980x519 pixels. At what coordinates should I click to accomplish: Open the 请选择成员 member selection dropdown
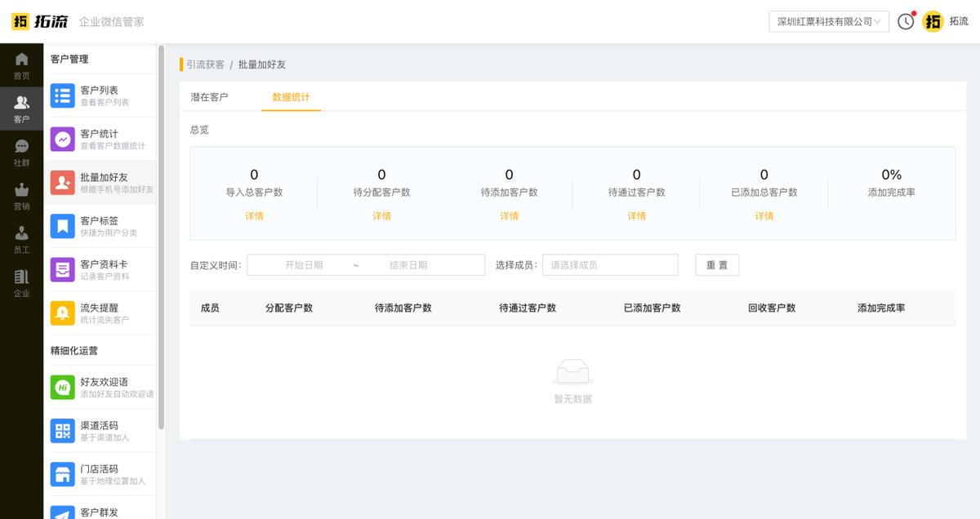[610, 264]
